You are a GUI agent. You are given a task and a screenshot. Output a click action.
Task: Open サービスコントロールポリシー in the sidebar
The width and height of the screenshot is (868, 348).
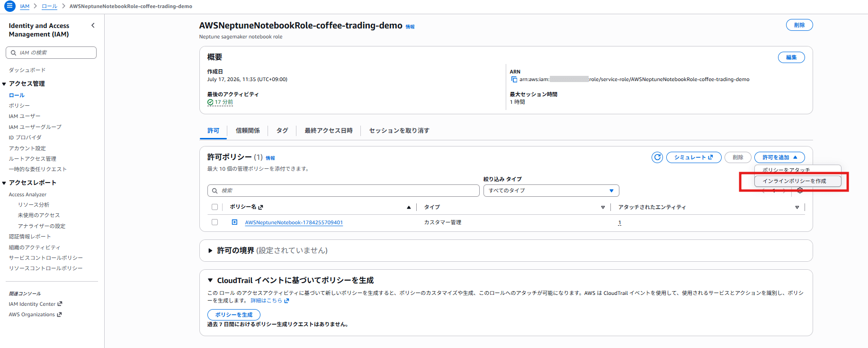pyautogui.click(x=45, y=258)
